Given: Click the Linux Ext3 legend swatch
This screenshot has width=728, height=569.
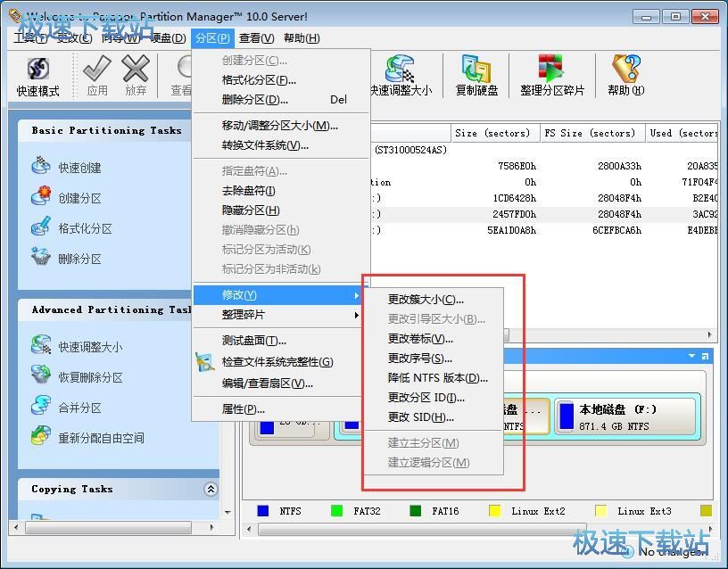Looking at the screenshot, I should [600, 511].
